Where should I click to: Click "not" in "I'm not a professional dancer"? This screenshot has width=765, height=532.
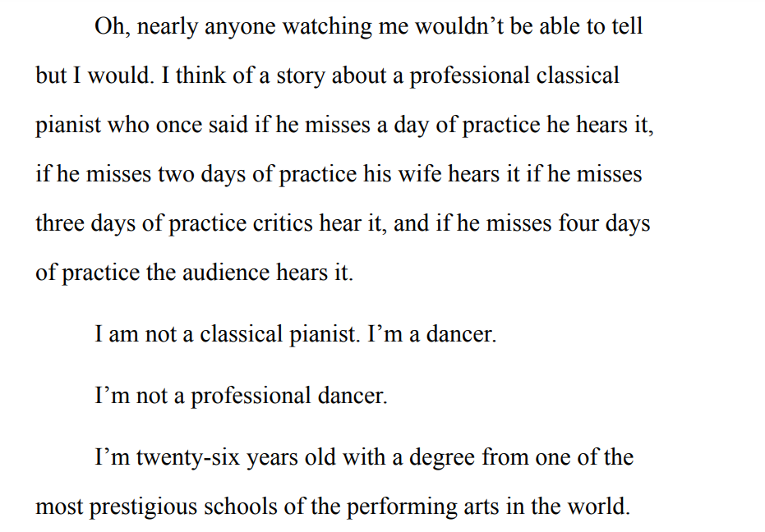point(151,397)
